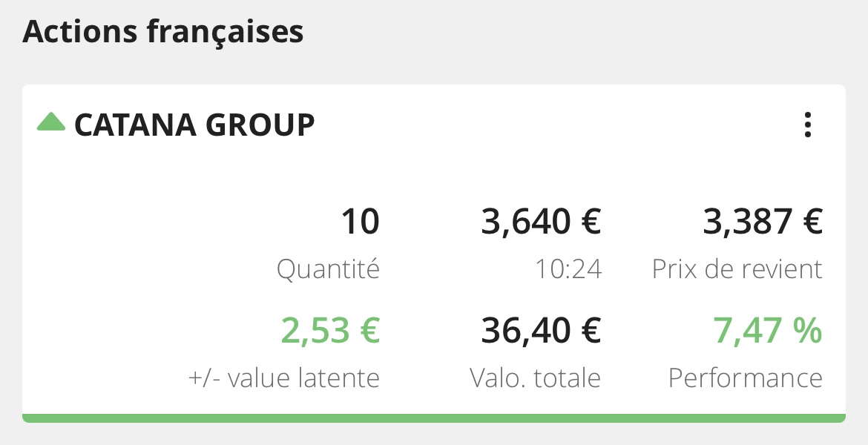Click the Performance label
Viewport: 868px width, 445px height.
pyautogui.click(x=745, y=378)
